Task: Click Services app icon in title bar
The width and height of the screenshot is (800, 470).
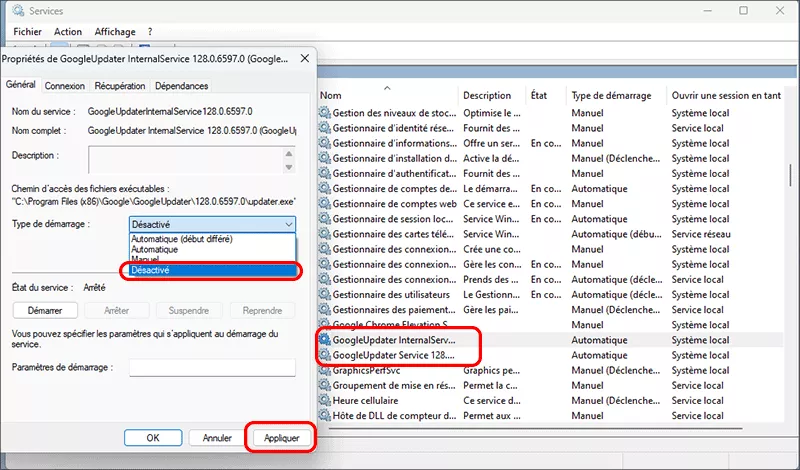Action: point(18,11)
